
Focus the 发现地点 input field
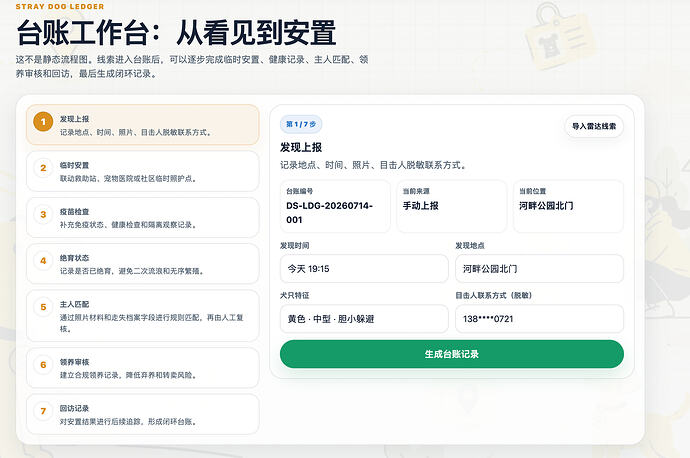(540, 268)
